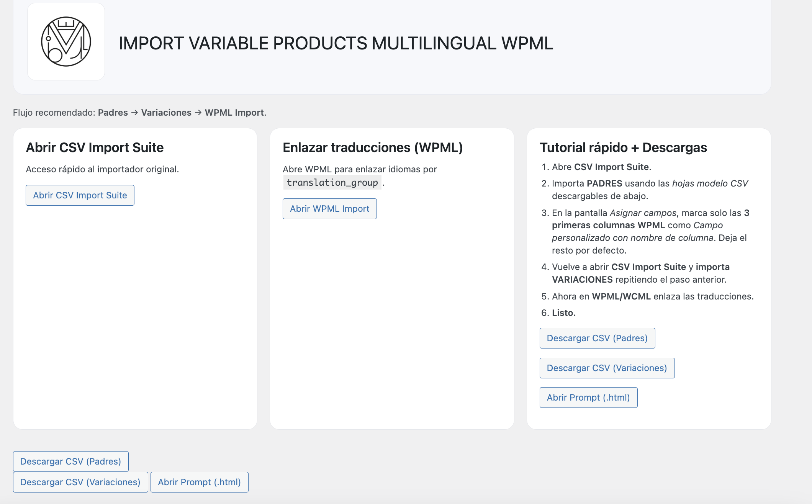Download 'Descargar CSV (Variaciones)' in the tutorial card
Screen dimensions: 812x504
(607, 368)
